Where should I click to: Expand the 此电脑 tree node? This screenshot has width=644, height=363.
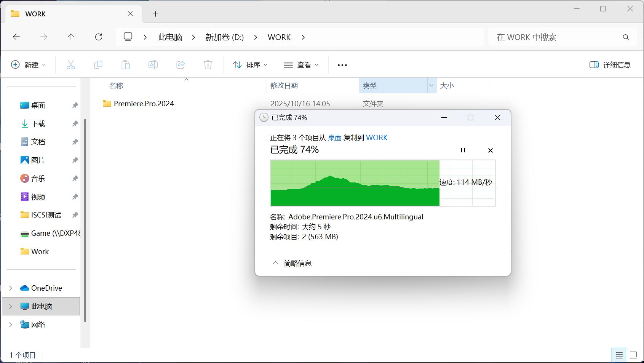[x=11, y=306]
